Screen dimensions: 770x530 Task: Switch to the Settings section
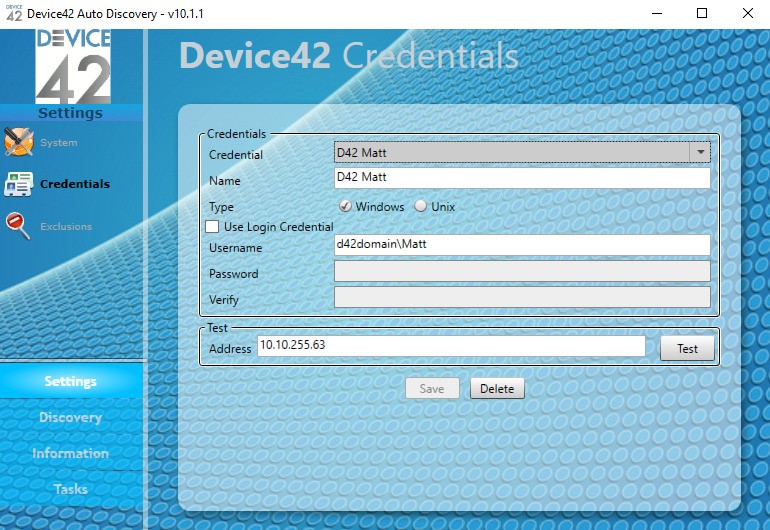[71, 381]
